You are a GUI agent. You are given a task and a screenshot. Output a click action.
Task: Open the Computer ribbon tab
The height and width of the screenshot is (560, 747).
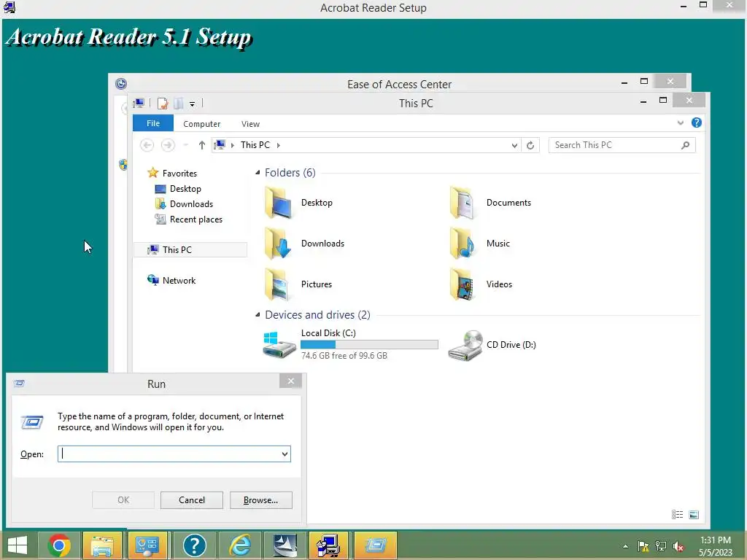[201, 124]
